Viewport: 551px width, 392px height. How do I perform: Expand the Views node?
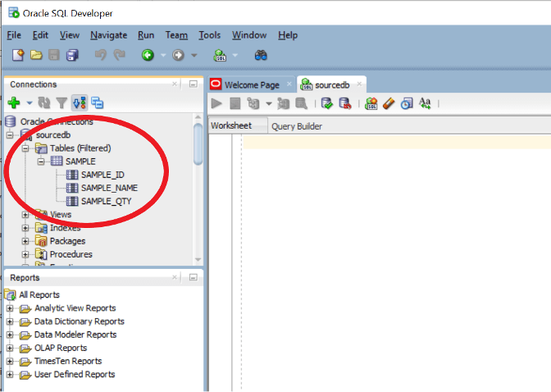(x=25, y=215)
